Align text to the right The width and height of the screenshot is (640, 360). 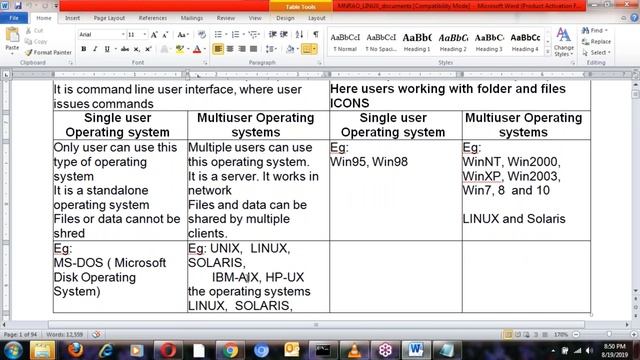(x=242, y=49)
